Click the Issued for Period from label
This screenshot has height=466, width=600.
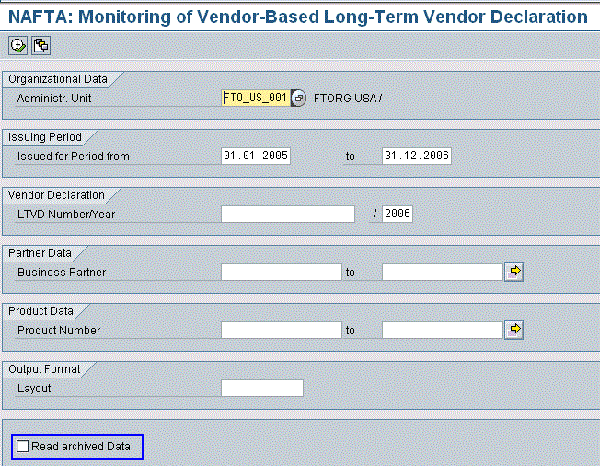(73, 156)
